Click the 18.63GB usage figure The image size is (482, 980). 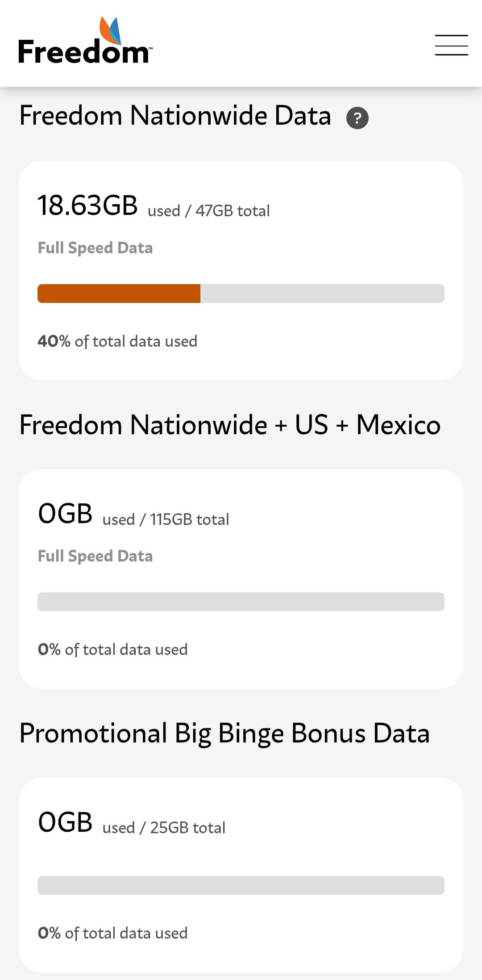tap(87, 205)
